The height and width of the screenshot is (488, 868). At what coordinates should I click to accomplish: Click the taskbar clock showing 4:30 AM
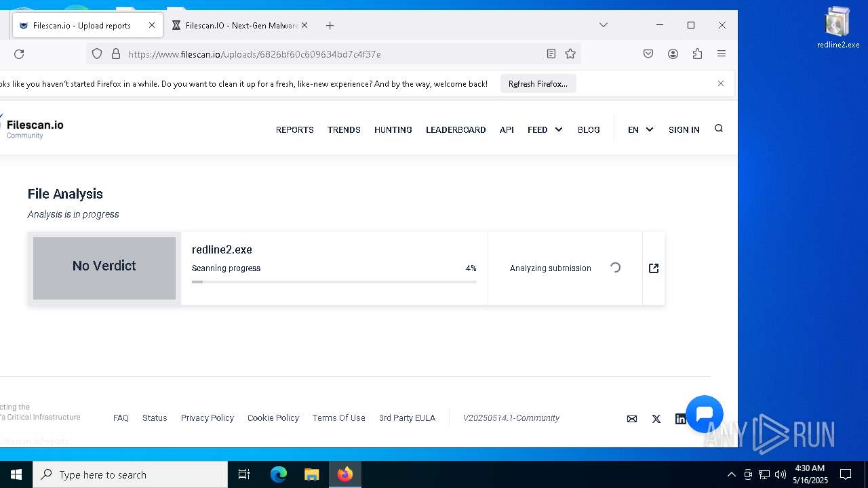pos(810,474)
